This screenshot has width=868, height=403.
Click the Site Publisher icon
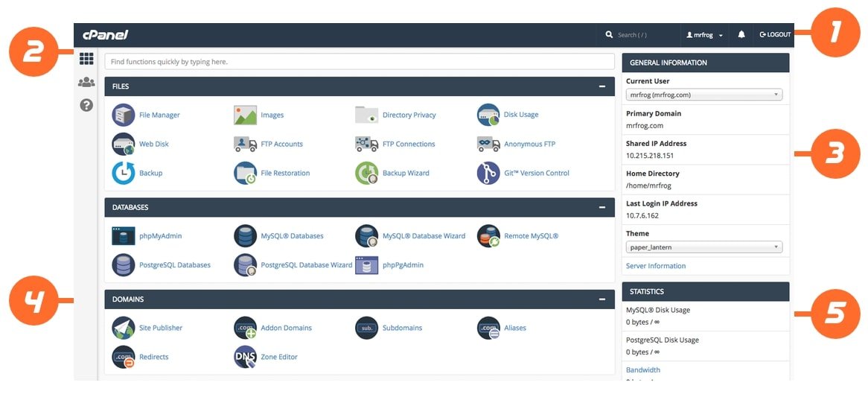(x=124, y=328)
